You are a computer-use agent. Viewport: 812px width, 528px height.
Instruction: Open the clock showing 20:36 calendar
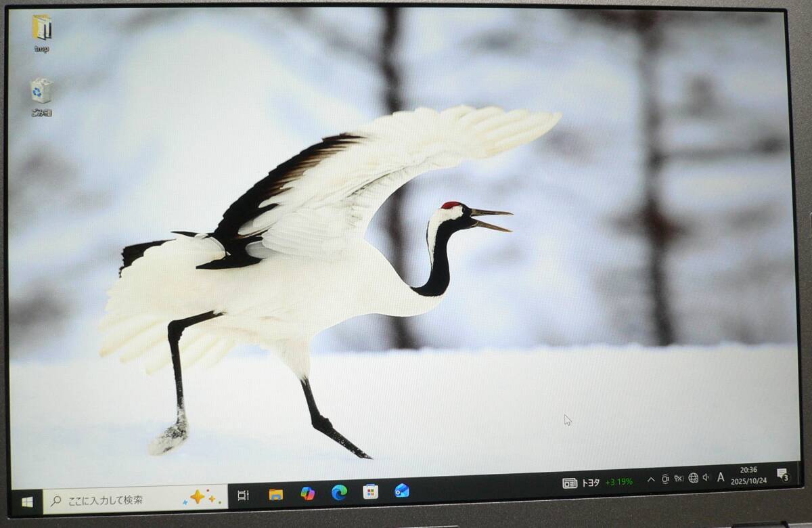tap(748, 475)
